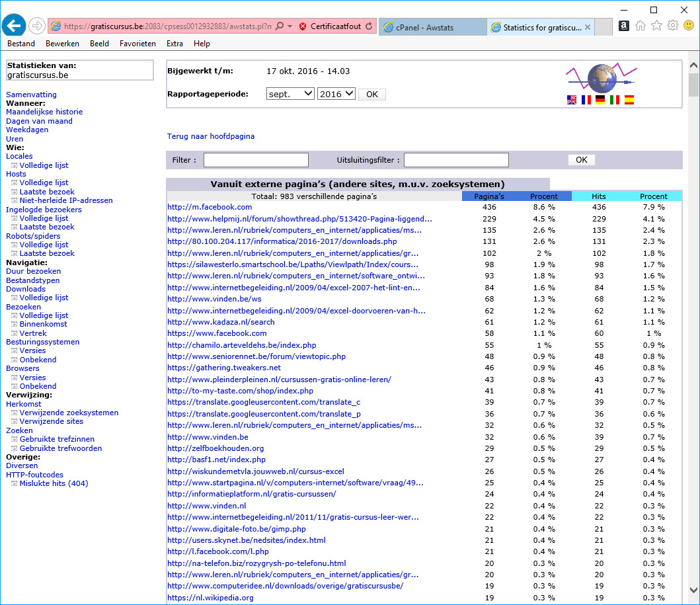Open the 'Duur bezoeken' sidebar link
The height and width of the screenshot is (605, 700).
[34, 271]
